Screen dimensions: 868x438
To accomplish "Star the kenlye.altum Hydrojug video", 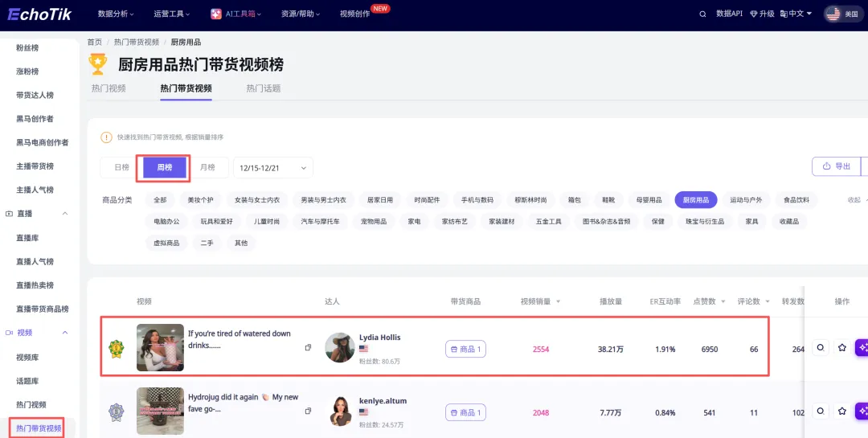I will [842, 411].
